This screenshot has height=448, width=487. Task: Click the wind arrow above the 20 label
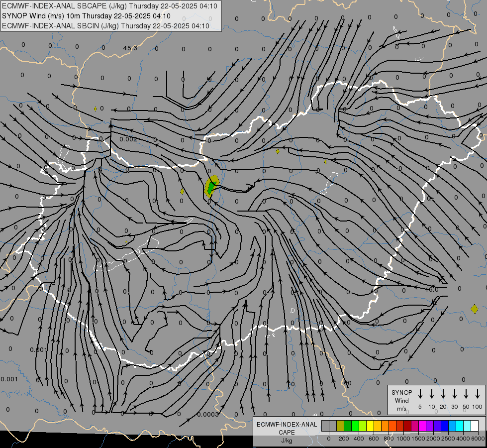443,394
